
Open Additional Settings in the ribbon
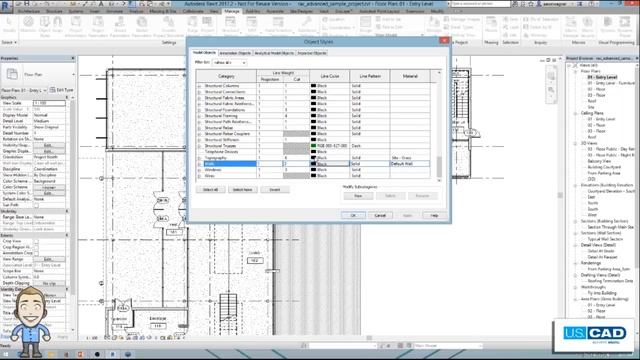click(307, 25)
